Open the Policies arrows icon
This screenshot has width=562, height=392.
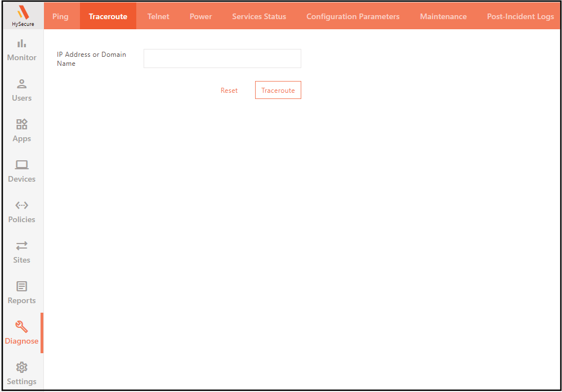[x=22, y=205]
